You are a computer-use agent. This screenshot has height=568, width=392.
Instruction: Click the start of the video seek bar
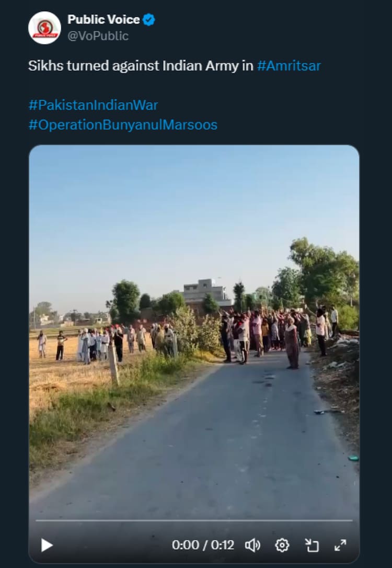[x=37, y=520]
